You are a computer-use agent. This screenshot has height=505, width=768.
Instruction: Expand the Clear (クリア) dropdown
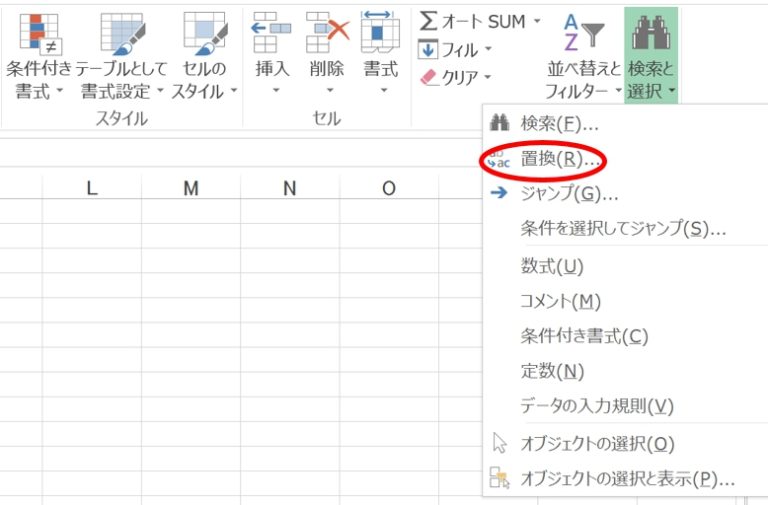(x=488, y=77)
